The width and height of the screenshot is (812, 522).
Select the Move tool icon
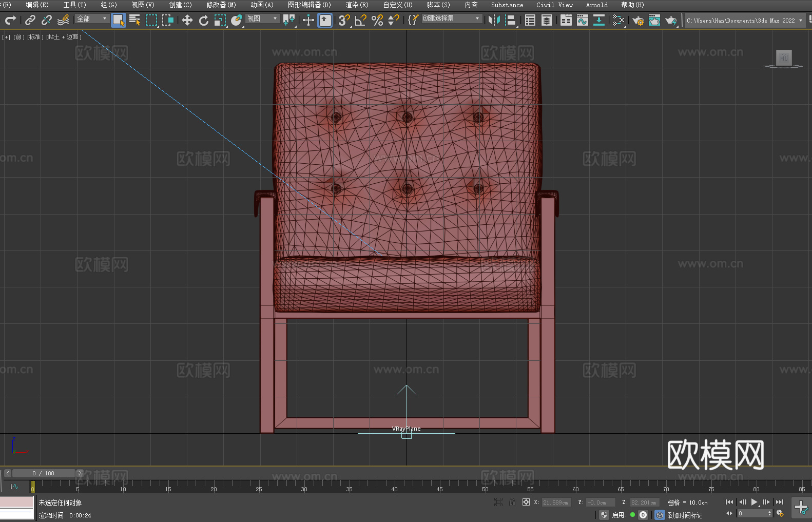[187, 20]
